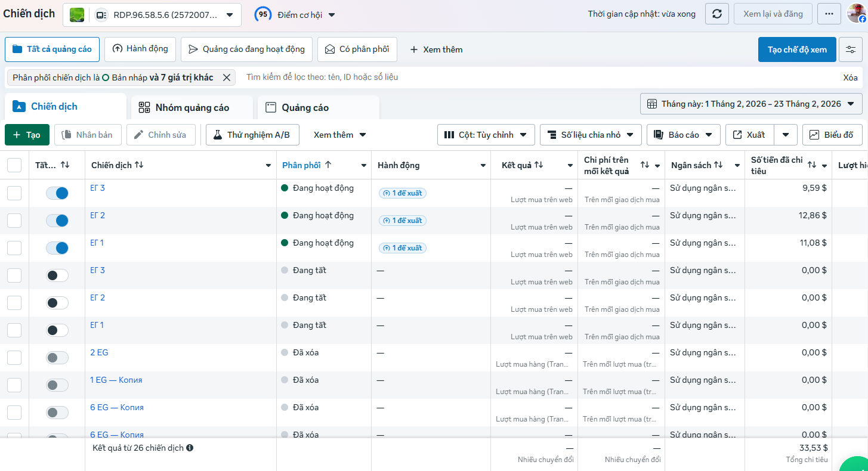Screen dimensions: 868x471
Task: Click the Xuất export button
Action: 750,135
